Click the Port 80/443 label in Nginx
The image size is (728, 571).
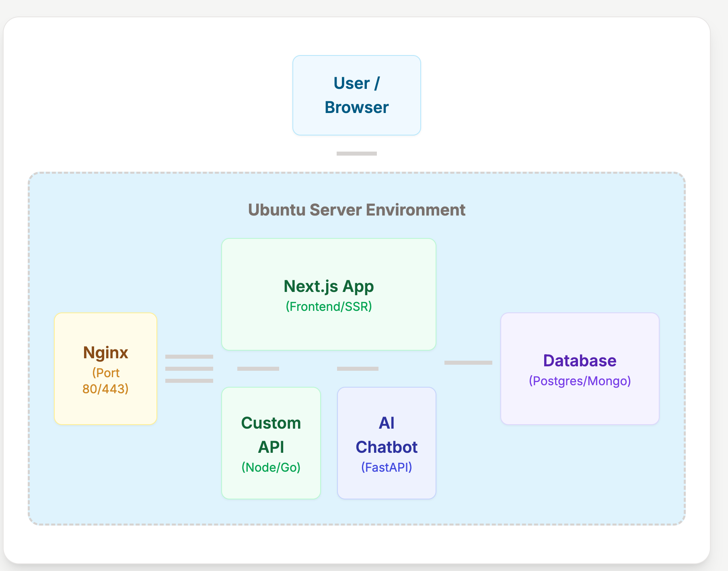(105, 381)
